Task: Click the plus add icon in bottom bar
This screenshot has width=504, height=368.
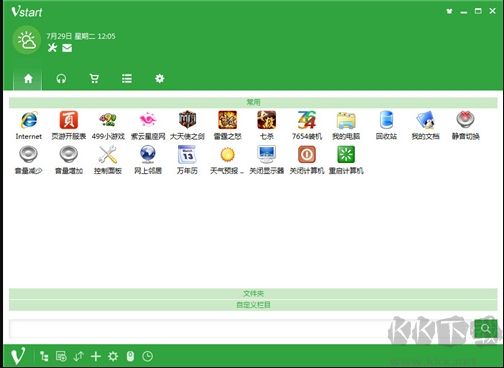Action: tap(96, 356)
